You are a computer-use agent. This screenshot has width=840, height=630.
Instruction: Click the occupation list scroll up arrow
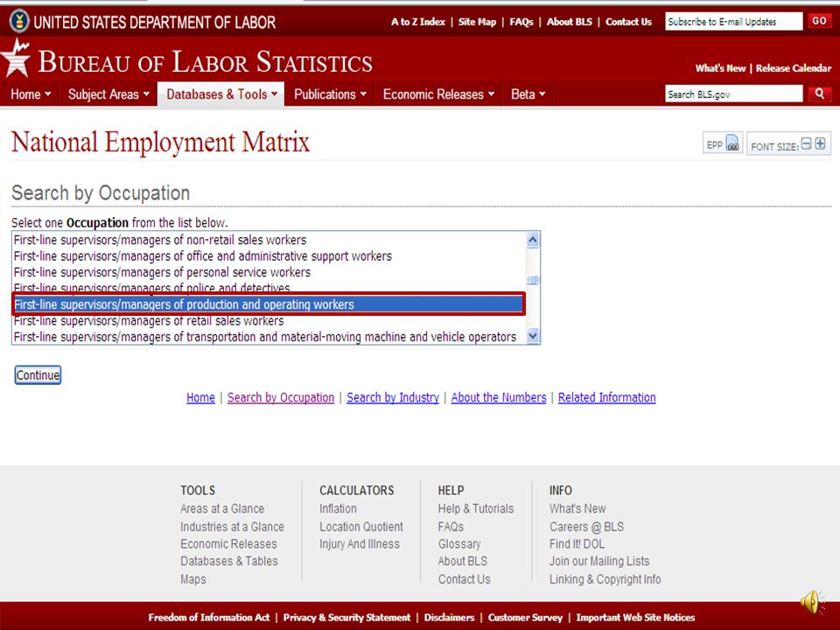click(x=533, y=240)
